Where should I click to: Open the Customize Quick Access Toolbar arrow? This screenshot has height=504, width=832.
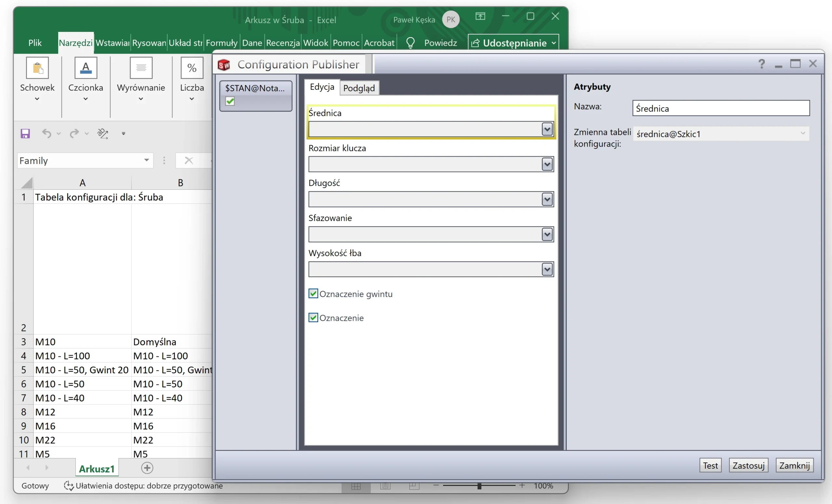tap(123, 134)
